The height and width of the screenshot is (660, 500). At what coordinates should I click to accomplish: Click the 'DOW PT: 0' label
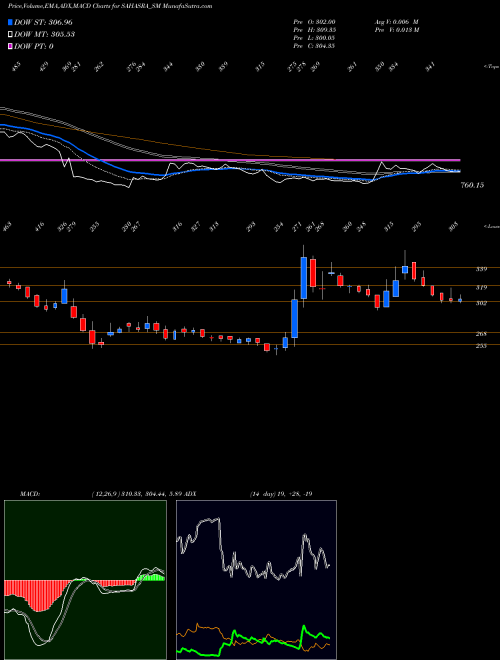(34, 47)
